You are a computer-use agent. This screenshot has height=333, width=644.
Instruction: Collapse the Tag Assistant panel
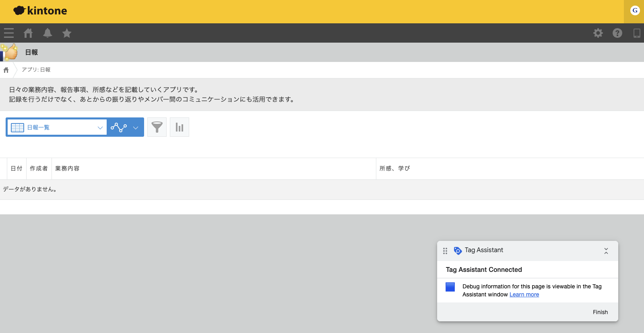tap(606, 251)
